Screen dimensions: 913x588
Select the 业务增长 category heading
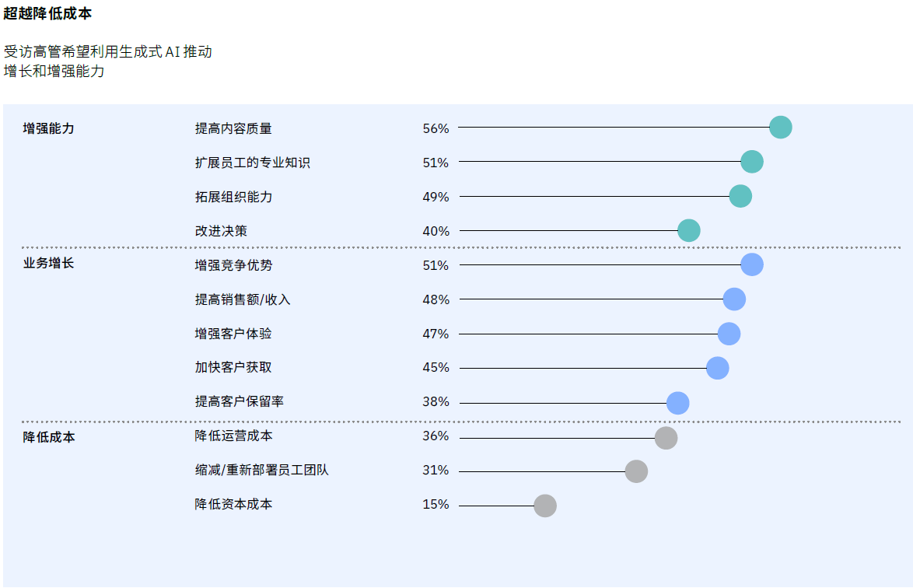tap(49, 263)
